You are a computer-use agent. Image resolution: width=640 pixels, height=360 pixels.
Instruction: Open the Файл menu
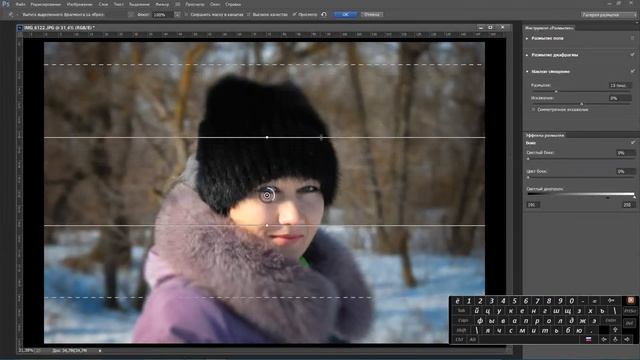tap(20, 4)
